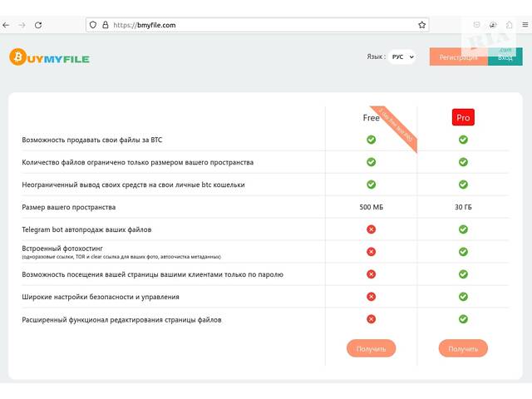Click Free red cross for page editing row
The height and width of the screenshot is (399, 532).
(372, 319)
